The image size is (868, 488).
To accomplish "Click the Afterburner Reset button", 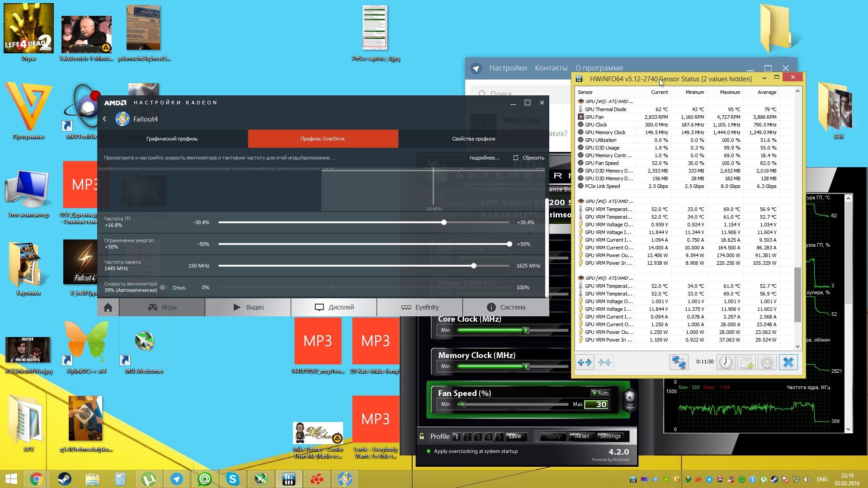I will [x=581, y=436].
